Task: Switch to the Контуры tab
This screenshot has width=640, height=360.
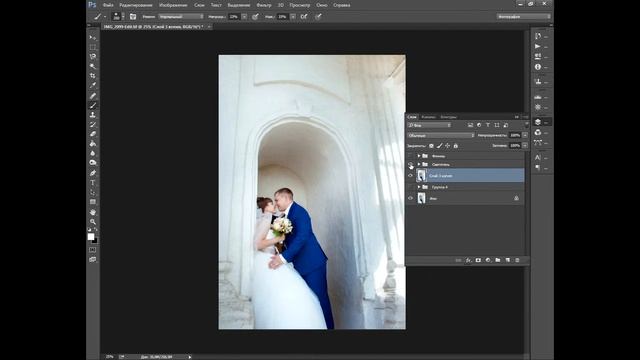Action: [449, 117]
